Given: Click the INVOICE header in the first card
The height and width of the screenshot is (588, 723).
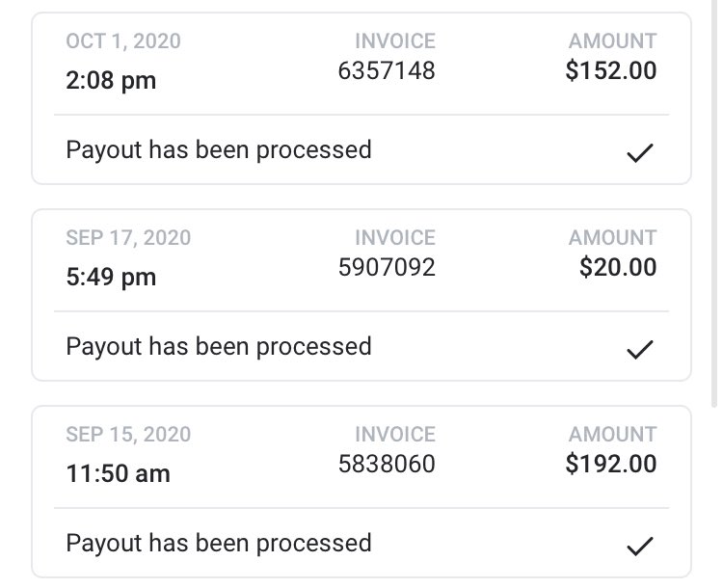Looking at the screenshot, I should pos(394,41).
